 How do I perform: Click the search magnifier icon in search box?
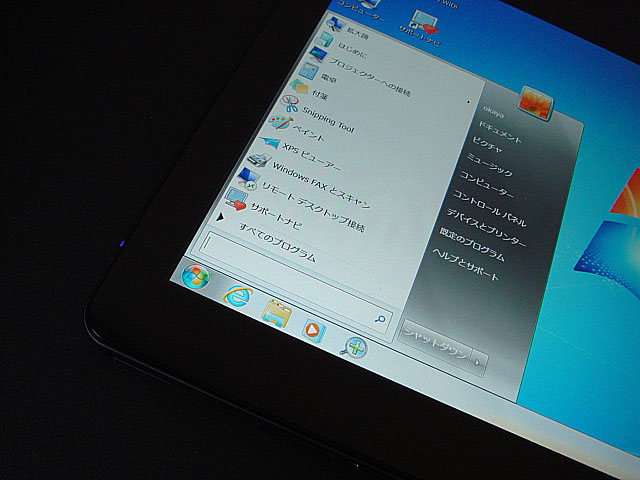[x=380, y=319]
